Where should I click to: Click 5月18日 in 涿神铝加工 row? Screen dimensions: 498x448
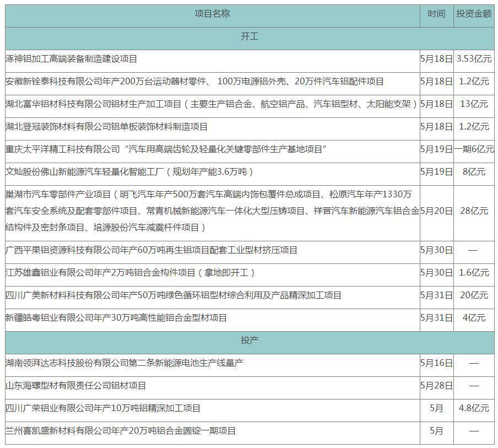(436, 59)
